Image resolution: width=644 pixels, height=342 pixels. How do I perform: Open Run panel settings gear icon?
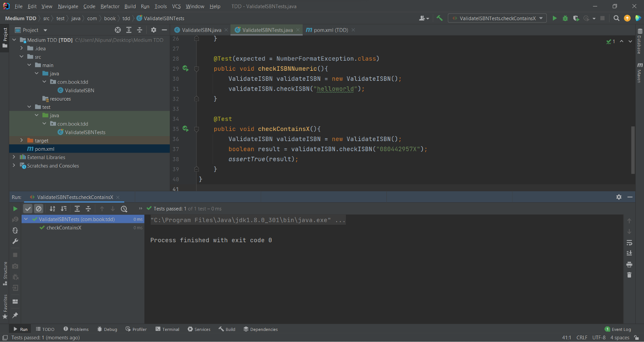point(619,197)
